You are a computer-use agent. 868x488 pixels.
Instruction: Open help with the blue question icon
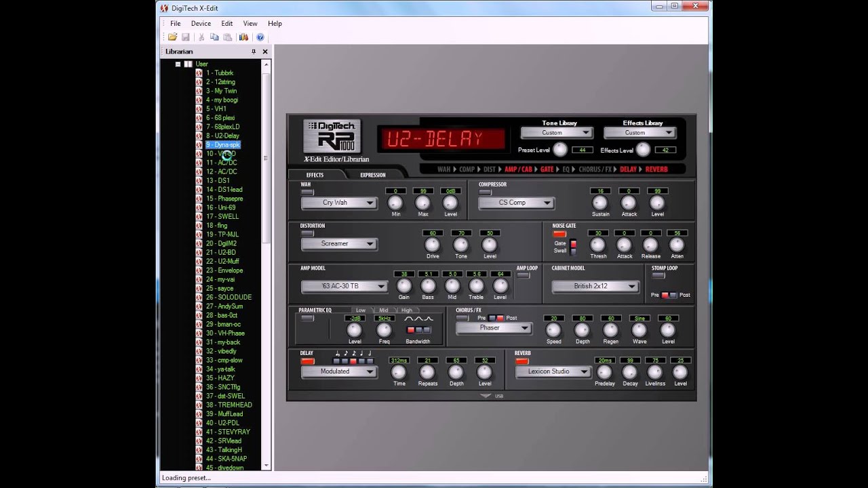(x=260, y=37)
